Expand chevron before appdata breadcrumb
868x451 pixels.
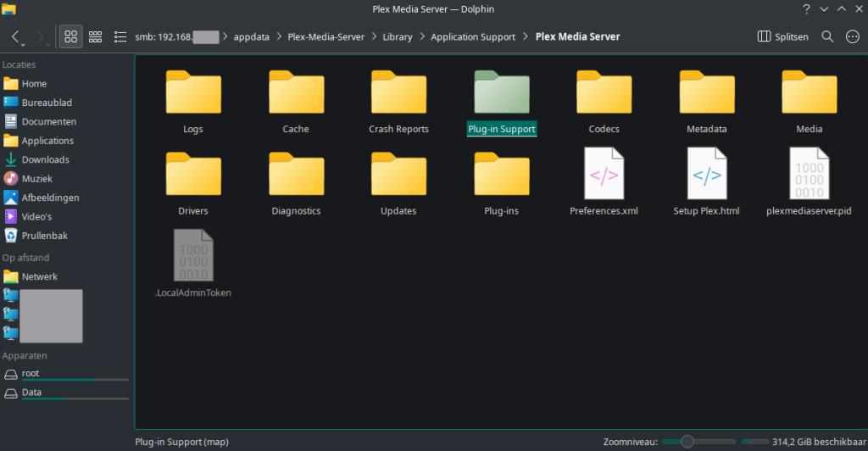226,37
